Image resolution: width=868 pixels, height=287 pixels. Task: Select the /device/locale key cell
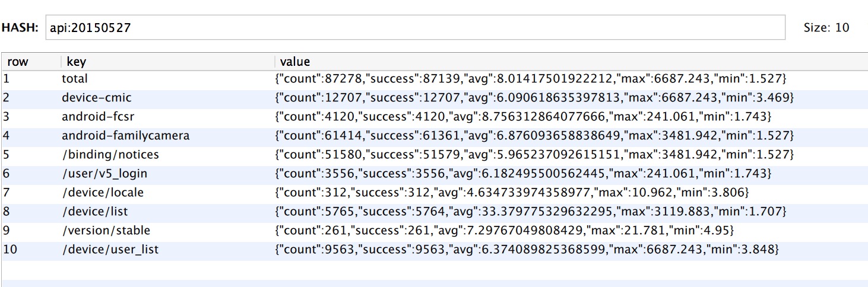click(x=103, y=192)
